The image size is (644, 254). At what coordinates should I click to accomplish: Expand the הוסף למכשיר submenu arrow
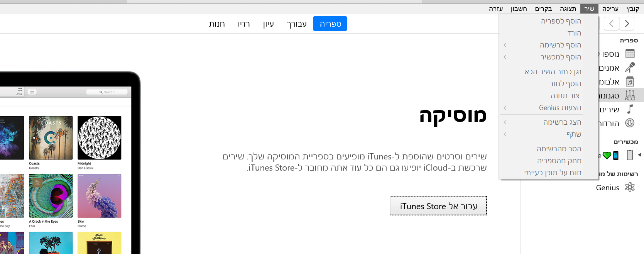point(505,57)
